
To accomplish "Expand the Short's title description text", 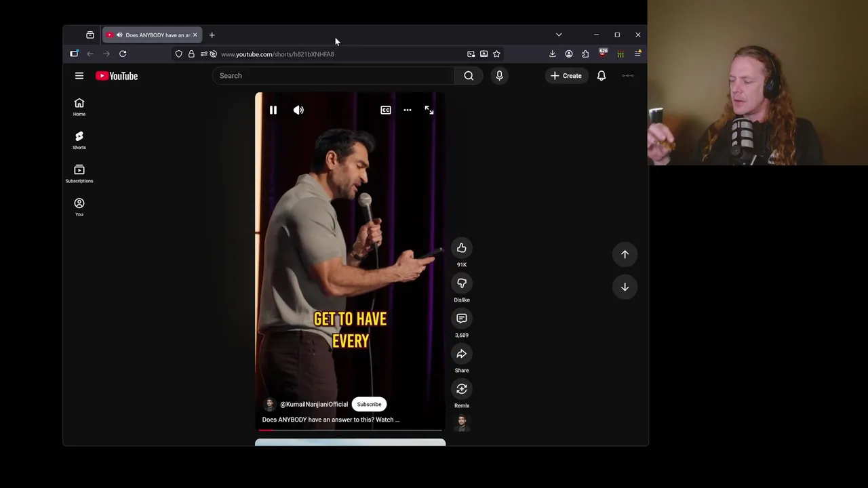I will 331,420.
